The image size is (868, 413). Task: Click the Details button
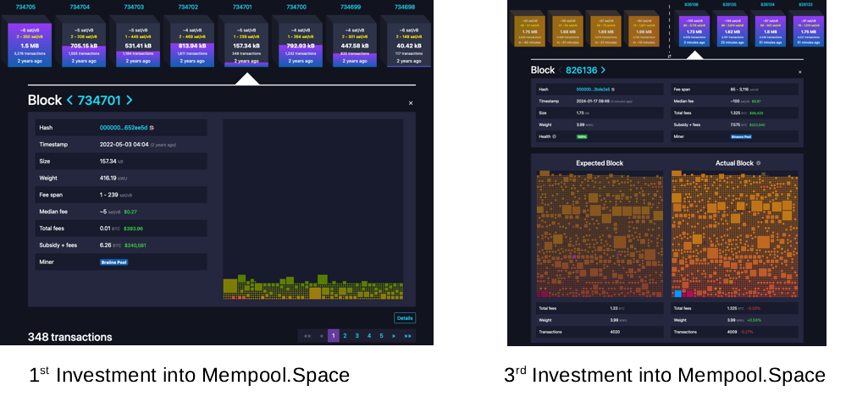[x=405, y=318]
